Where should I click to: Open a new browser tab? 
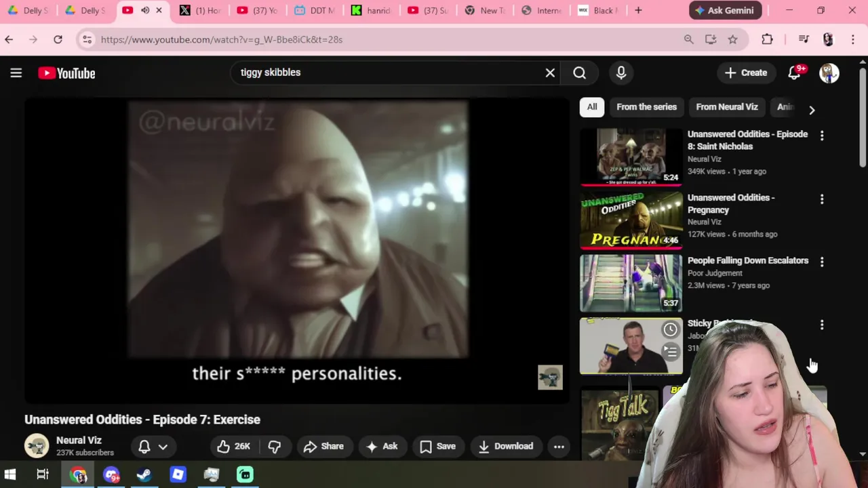[x=638, y=10]
